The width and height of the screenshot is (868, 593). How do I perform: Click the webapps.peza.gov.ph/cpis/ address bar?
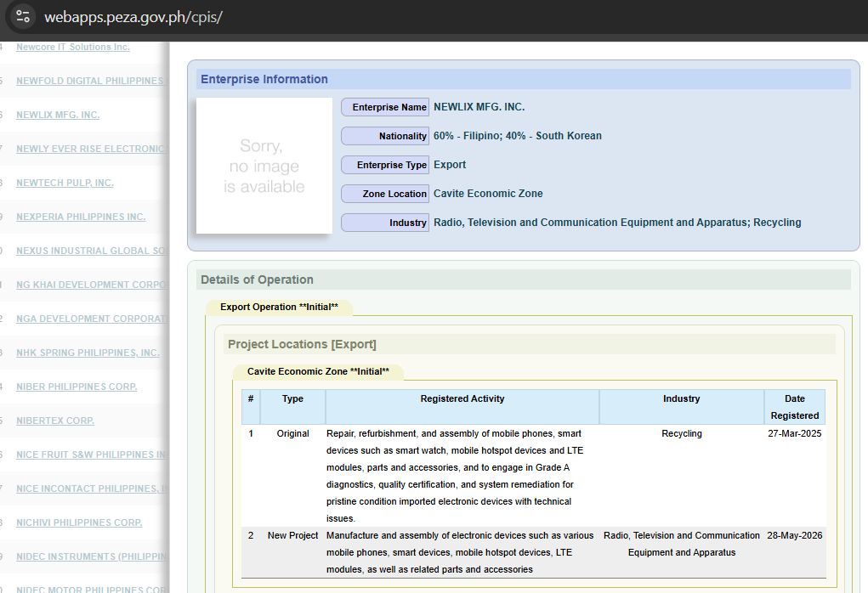tap(133, 17)
